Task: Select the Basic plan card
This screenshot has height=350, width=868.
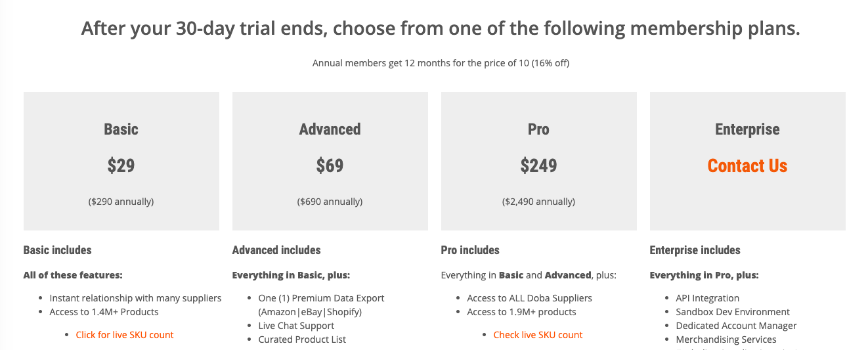Action: [x=121, y=161]
